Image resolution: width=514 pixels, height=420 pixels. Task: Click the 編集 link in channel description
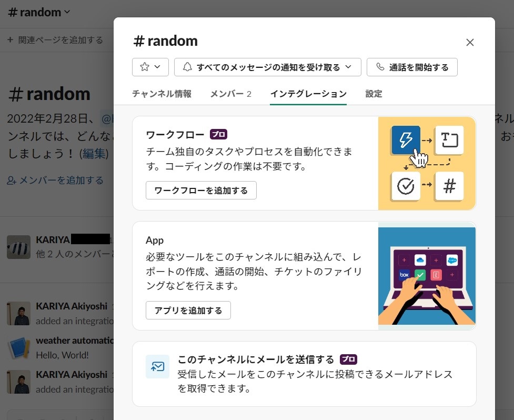coord(95,154)
